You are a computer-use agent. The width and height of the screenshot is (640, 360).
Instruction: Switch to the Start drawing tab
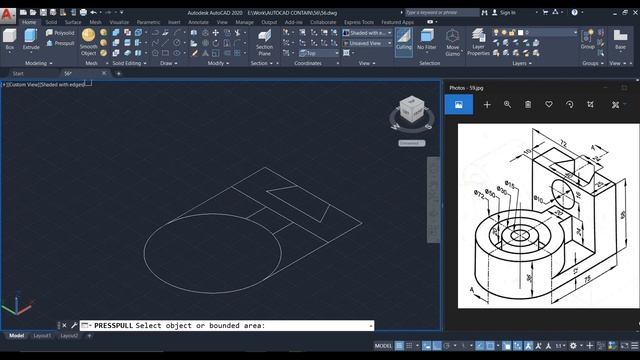pyautogui.click(x=18, y=73)
